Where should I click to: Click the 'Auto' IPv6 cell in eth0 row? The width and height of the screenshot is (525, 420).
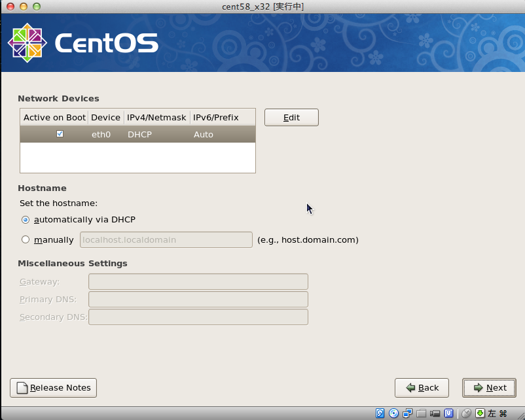click(x=203, y=135)
